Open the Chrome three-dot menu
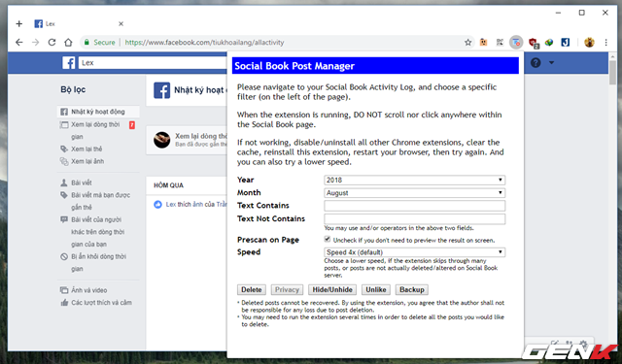 click(x=605, y=43)
